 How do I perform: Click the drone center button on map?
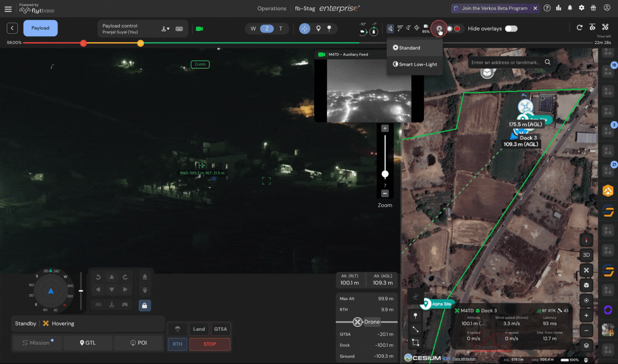click(587, 270)
